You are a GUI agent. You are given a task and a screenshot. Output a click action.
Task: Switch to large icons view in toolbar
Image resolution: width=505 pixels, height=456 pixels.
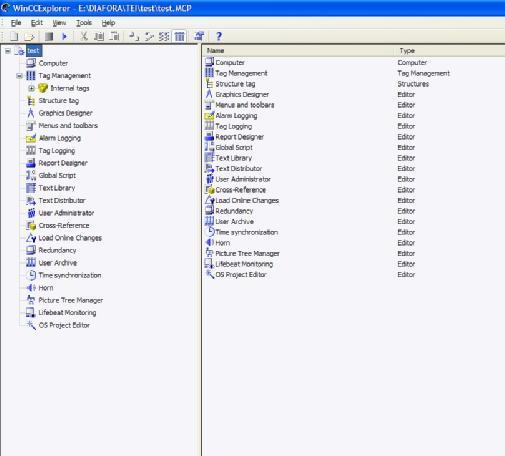(134, 36)
